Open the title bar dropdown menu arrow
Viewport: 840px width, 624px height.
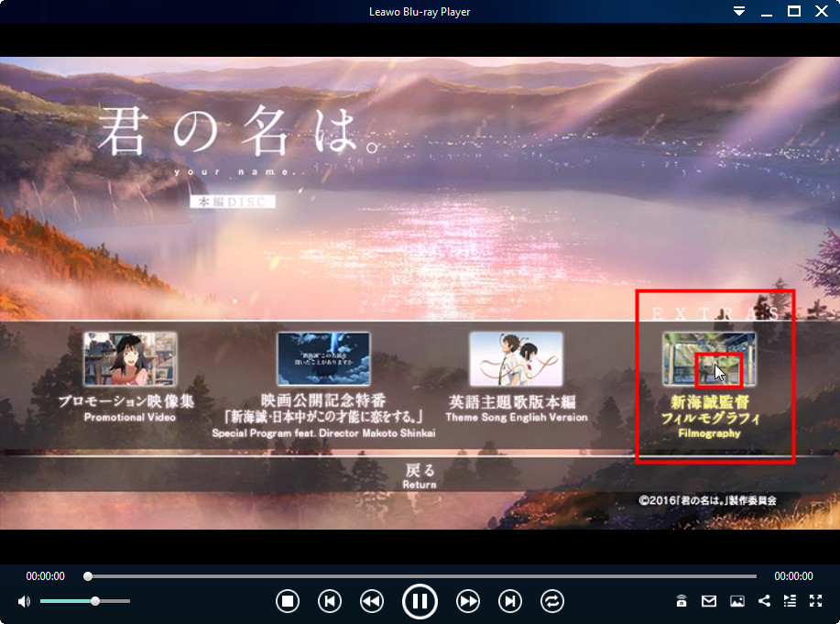[739, 11]
